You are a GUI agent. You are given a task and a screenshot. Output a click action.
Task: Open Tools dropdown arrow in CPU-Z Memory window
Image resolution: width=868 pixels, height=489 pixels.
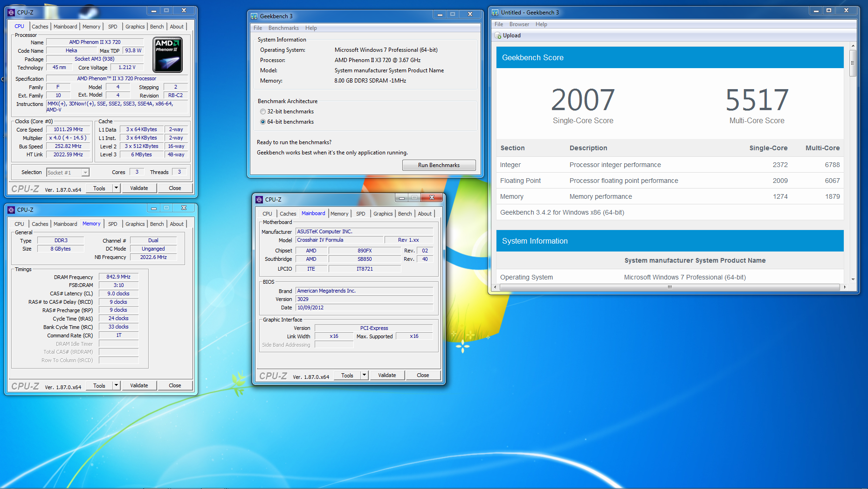click(x=116, y=385)
